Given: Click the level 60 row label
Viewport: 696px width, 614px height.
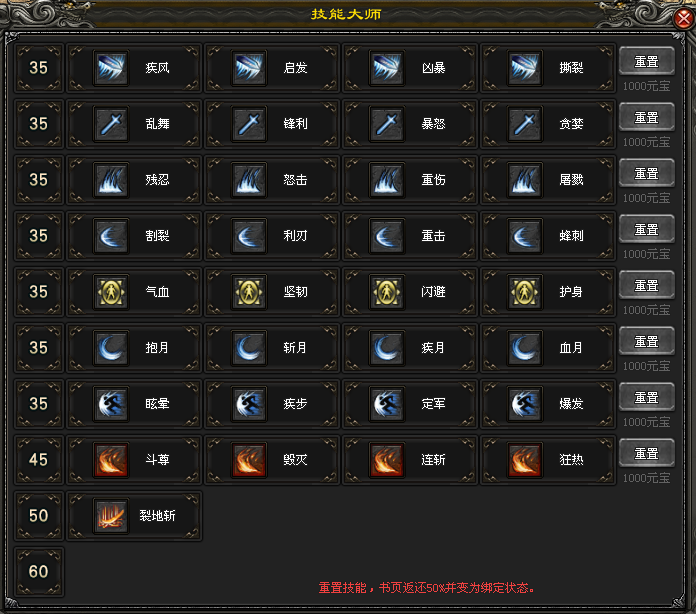Looking at the screenshot, I should pos(39,571).
